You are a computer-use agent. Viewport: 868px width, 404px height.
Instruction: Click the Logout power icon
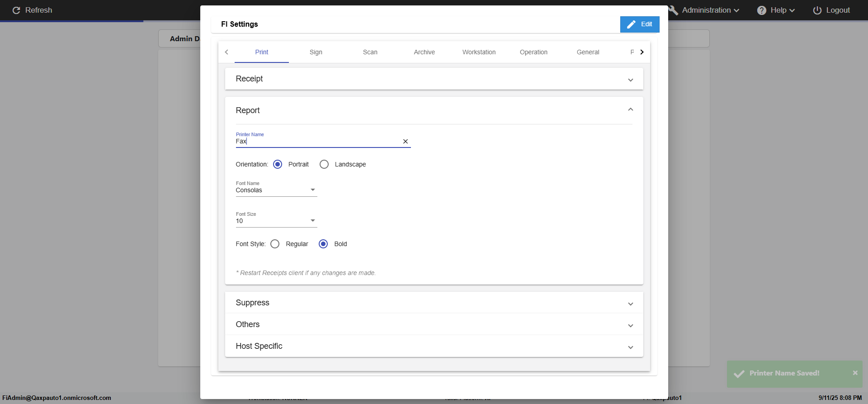tap(817, 10)
